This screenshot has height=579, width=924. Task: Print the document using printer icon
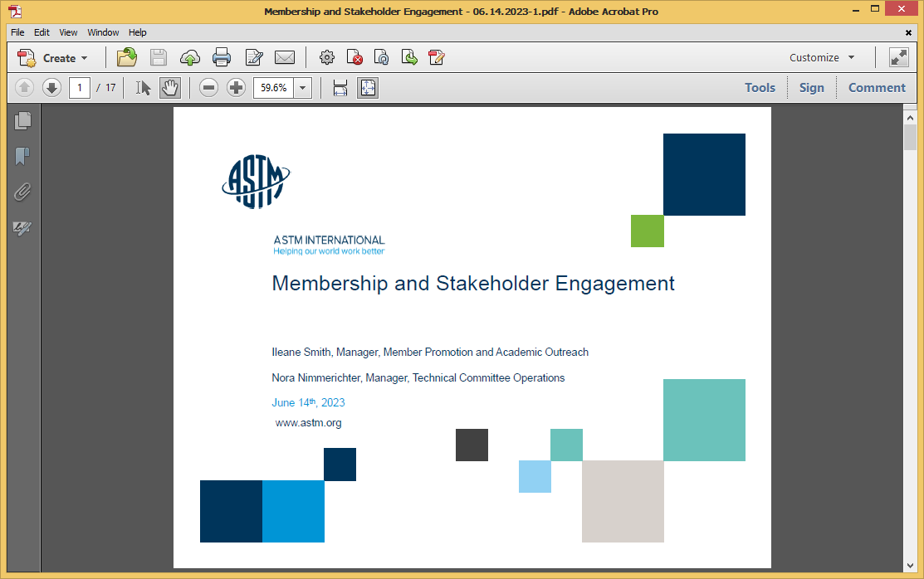[222, 58]
